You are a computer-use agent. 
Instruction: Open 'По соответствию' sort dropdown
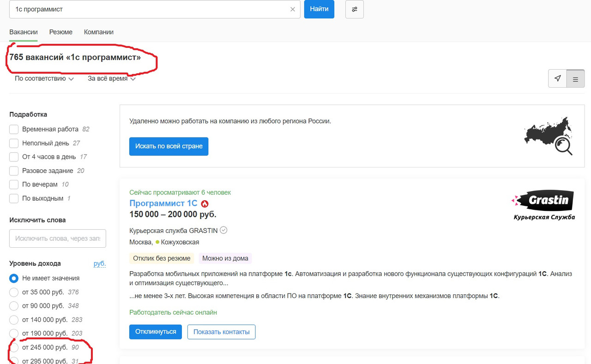44,78
